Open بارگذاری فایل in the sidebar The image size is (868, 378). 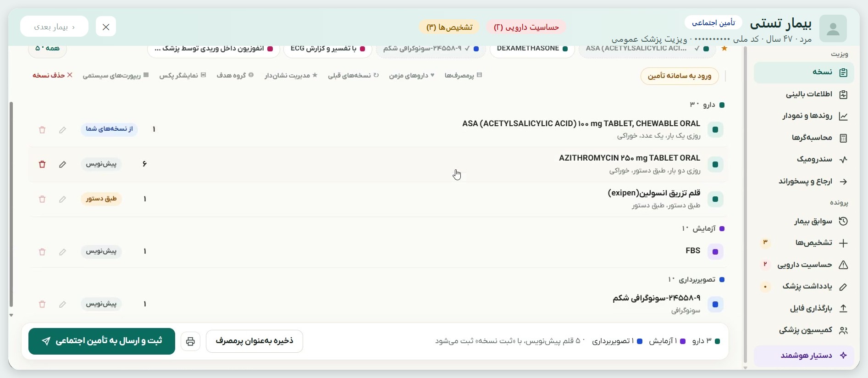click(804, 309)
